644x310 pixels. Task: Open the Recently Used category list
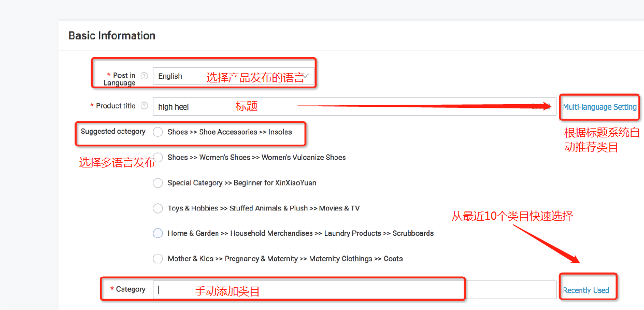pos(588,290)
